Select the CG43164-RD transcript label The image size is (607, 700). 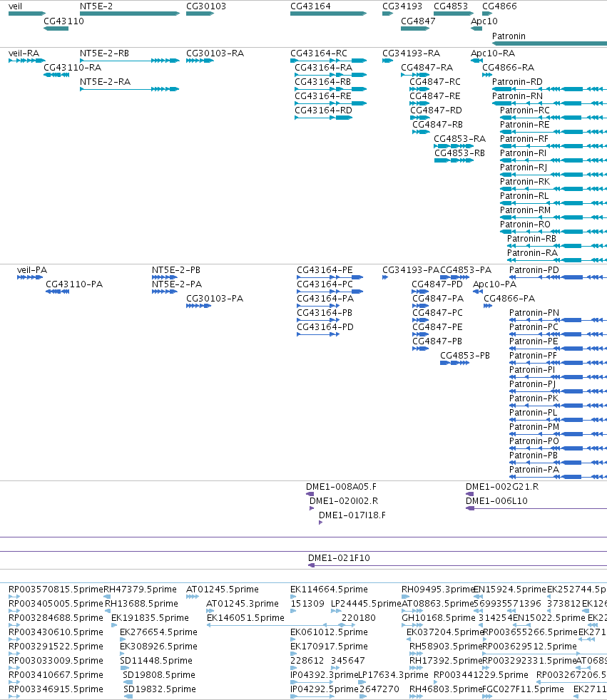pyautogui.click(x=323, y=110)
